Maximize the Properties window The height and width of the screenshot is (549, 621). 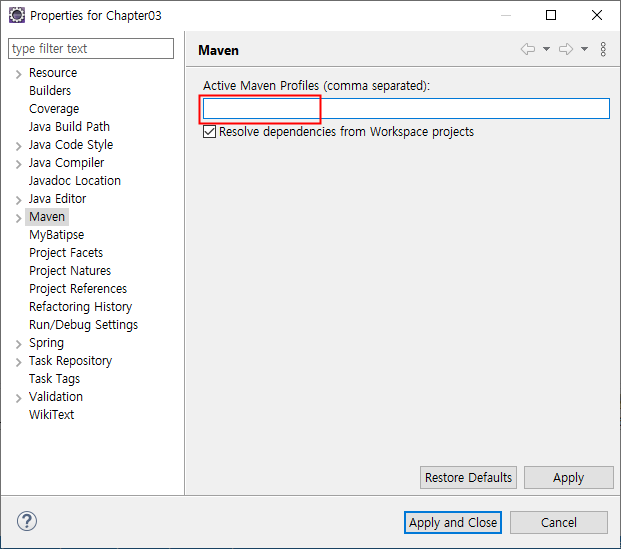point(551,15)
